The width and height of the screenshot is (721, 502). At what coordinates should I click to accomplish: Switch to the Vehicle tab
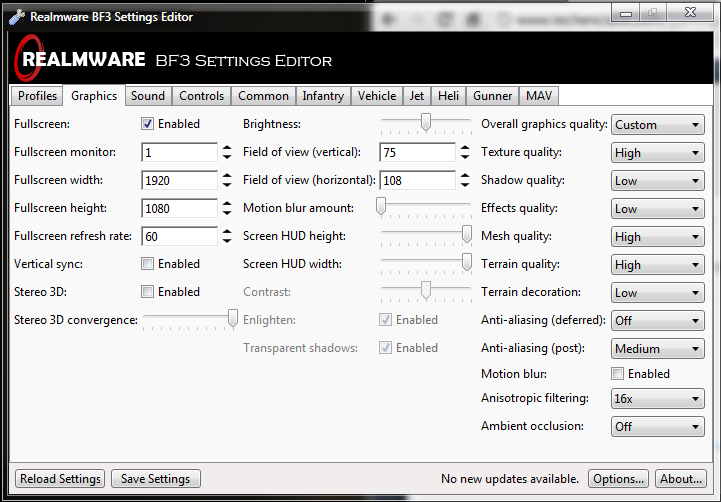point(377,96)
